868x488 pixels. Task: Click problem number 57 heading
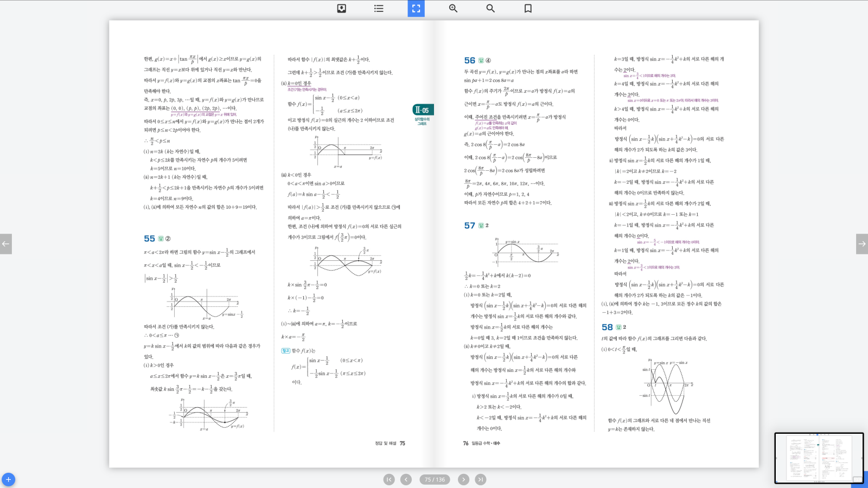[469, 226]
